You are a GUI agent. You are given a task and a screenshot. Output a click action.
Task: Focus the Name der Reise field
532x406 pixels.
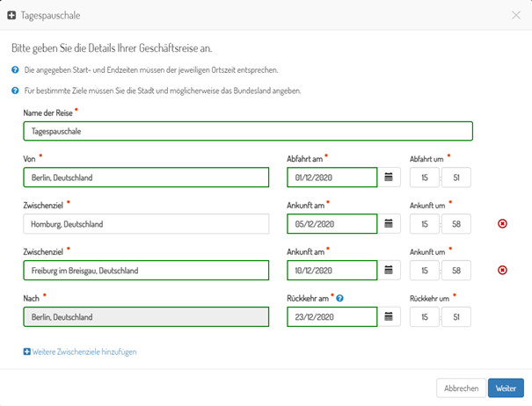pos(248,131)
